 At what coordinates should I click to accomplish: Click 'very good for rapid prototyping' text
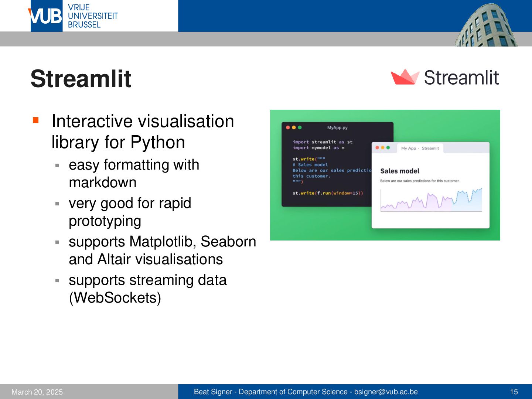click(x=130, y=212)
